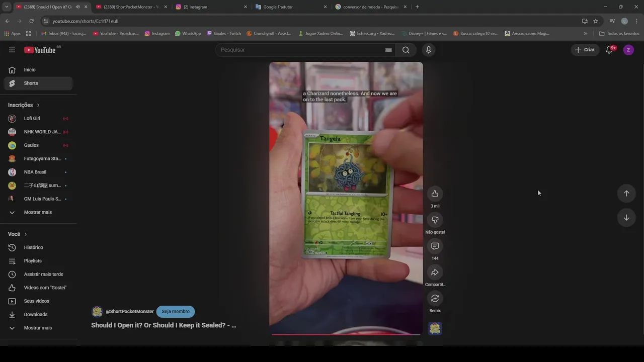Open the WhatsApp bookmark
The image size is (644, 362).
click(188, 34)
